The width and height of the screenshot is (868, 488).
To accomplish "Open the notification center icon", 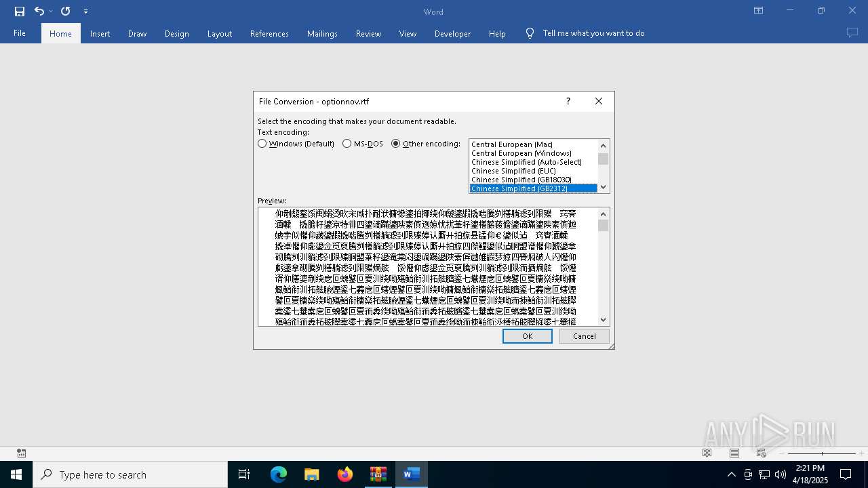I will click(846, 474).
